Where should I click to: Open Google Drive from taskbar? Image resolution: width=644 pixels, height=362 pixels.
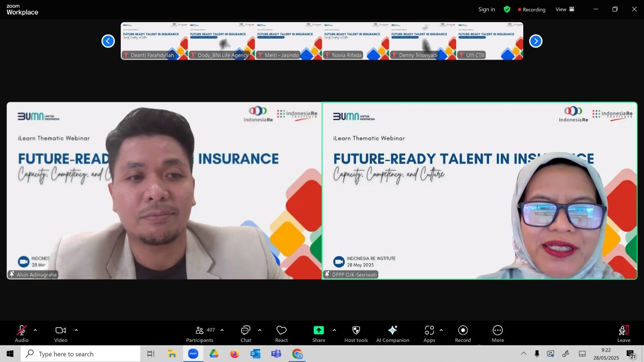tap(214, 354)
